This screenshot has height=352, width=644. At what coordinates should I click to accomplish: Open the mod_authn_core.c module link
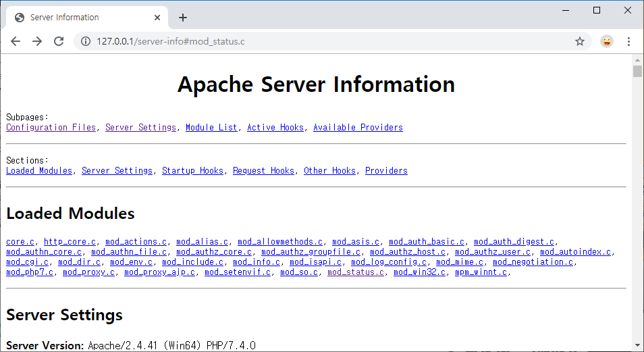pos(44,251)
